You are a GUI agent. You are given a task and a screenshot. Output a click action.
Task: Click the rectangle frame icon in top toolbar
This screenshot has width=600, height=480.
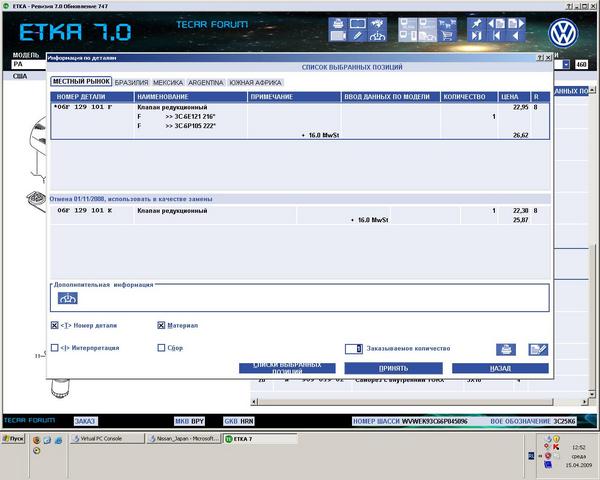click(x=357, y=24)
